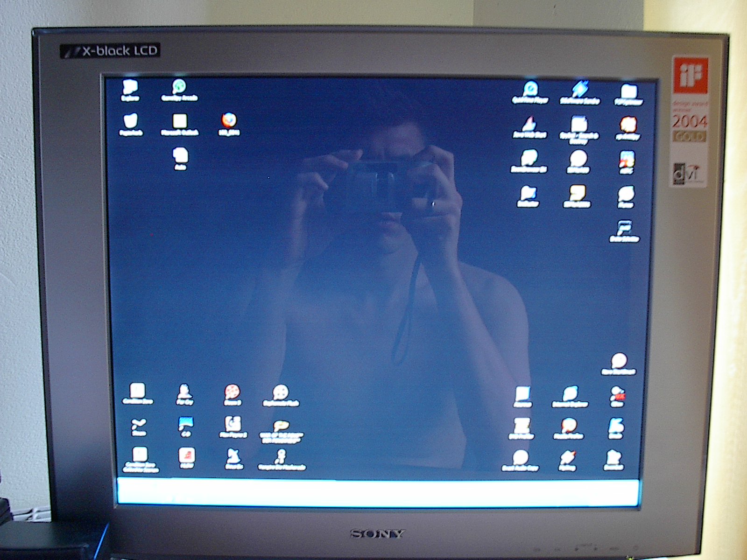Viewport: 747px width, 560px height.
Task: Select the isolated icon above Internet Explorer column
Action: click(x=619, y=363)
